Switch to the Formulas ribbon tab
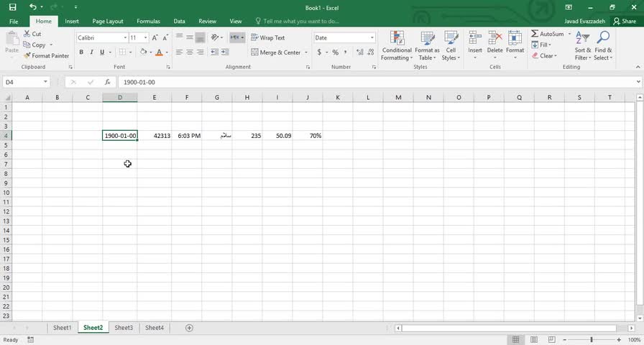 pos(148,22)
